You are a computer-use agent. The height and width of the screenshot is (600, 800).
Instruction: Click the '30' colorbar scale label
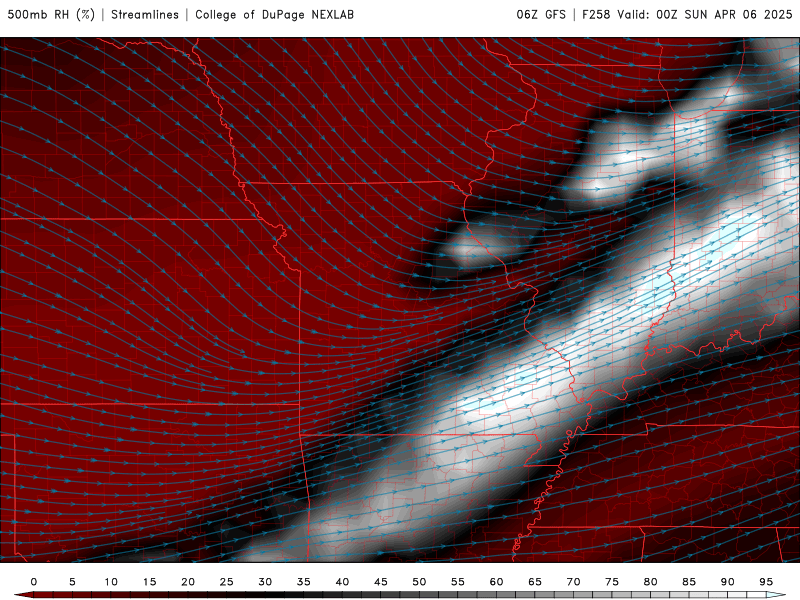pos(265,582)
